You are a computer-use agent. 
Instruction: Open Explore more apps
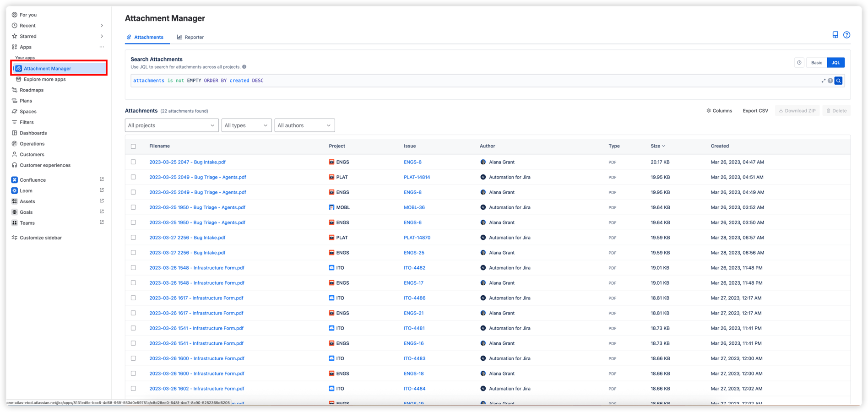[44, 79]
